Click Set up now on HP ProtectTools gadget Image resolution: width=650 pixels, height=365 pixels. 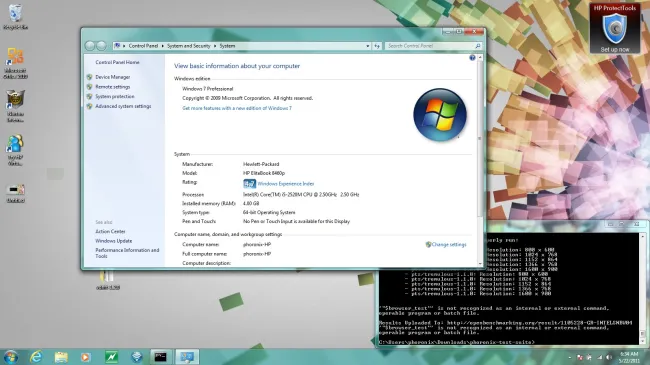tap(615, 49)
